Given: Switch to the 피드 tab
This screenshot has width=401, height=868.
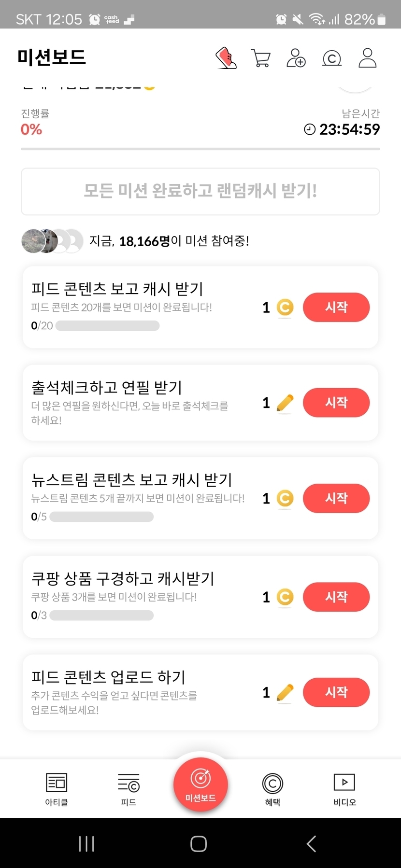Looking at the screenshot, I should [x=129, y=789].
